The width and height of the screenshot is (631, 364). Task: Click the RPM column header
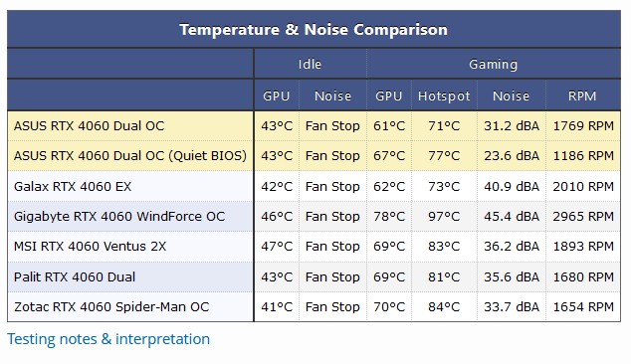click(x=582, y=96)
